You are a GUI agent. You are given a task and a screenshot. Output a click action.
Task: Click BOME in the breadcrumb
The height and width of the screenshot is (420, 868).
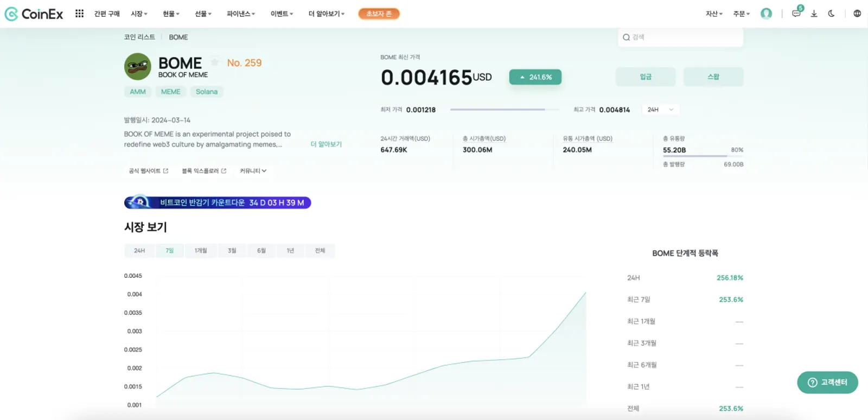pos(178,37)
